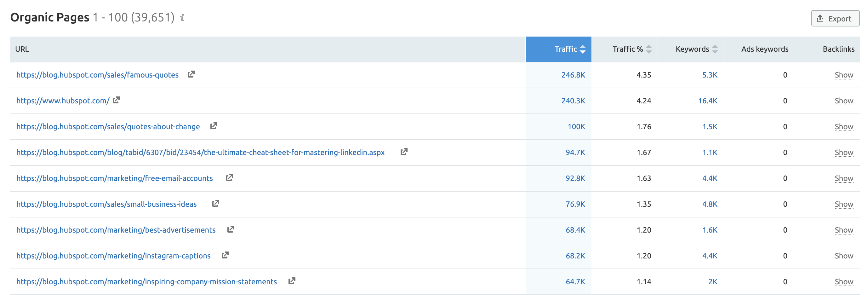Click traffic value 64.7K
The width and height of the screenshot is (868, 295).
(575, 281)
